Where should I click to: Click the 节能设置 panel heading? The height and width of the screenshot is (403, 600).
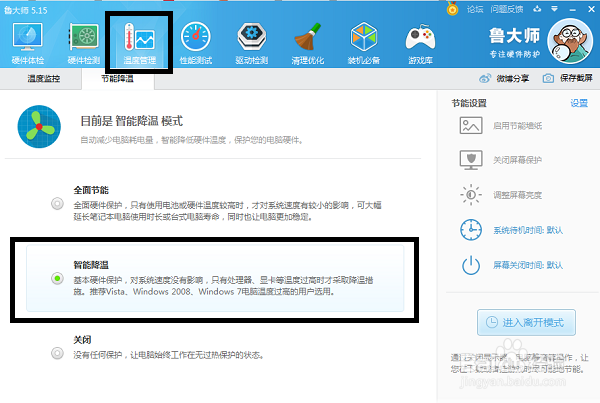tap(469, 103)
